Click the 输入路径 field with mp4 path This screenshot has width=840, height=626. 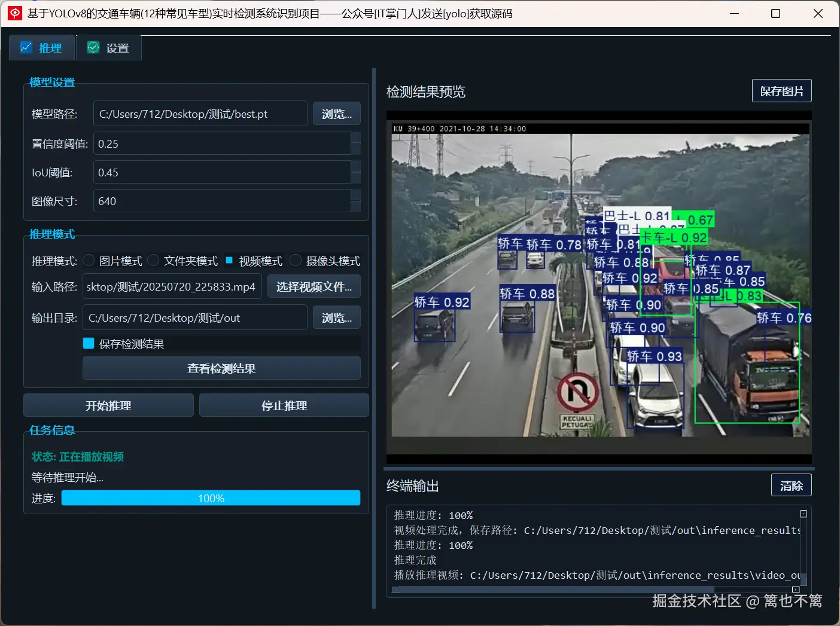pos(172,286)
